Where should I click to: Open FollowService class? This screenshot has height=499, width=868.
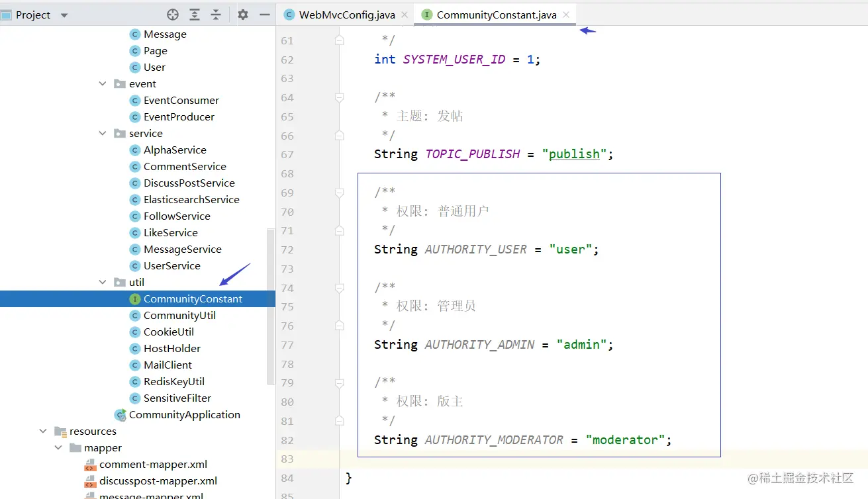177,216
